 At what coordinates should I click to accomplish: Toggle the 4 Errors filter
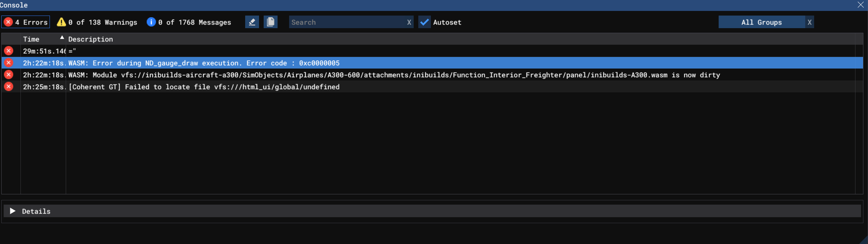26,22
